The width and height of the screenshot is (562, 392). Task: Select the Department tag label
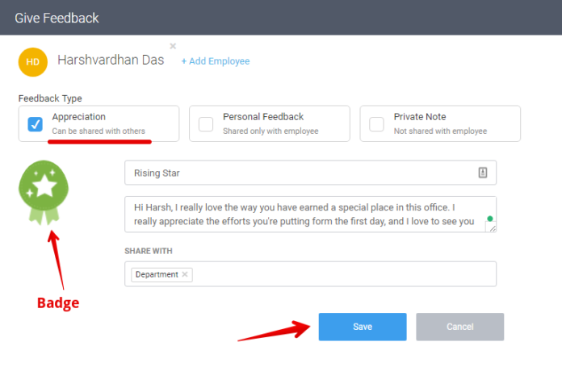click(157, 274)
